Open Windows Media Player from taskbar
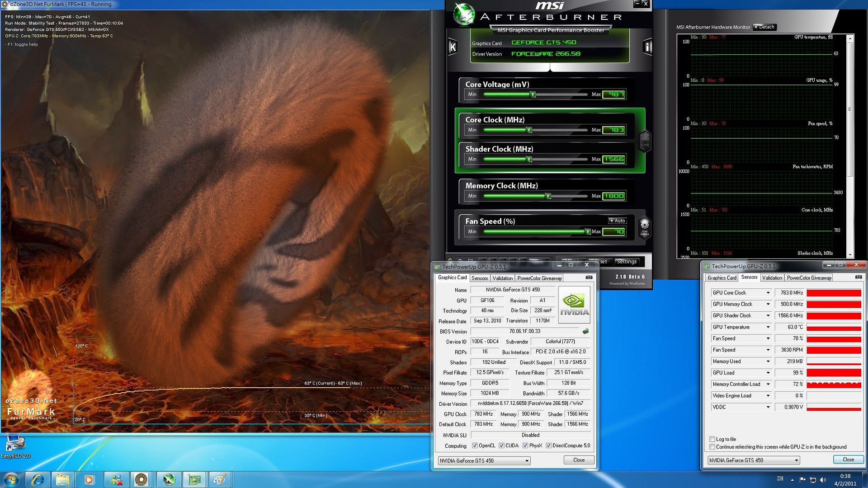The height and width of the screenshot is (488, 868). (x=90, y=479)
